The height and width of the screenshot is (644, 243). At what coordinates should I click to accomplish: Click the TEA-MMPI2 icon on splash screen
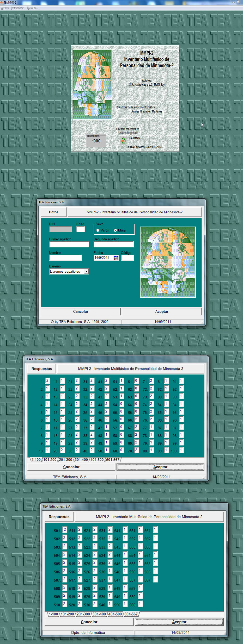pyautogui.click(x=123, y=141)
